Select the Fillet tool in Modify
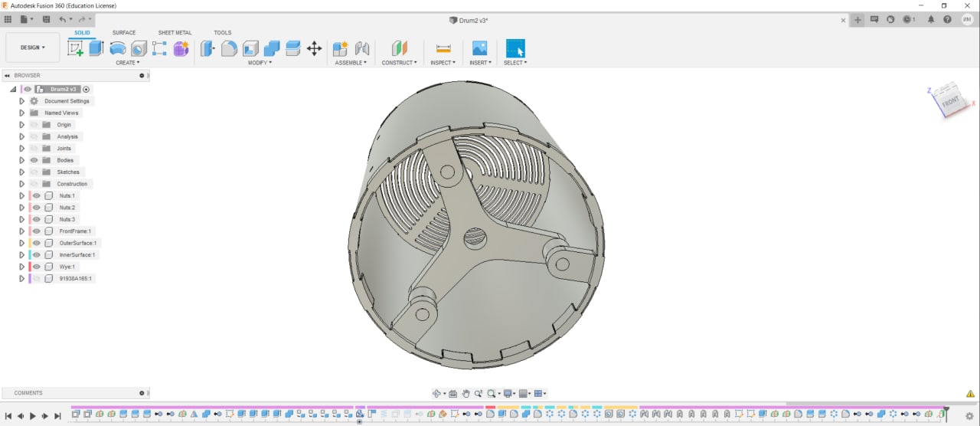This screenshot has width=980, height=426. click(x=229, y=48)
